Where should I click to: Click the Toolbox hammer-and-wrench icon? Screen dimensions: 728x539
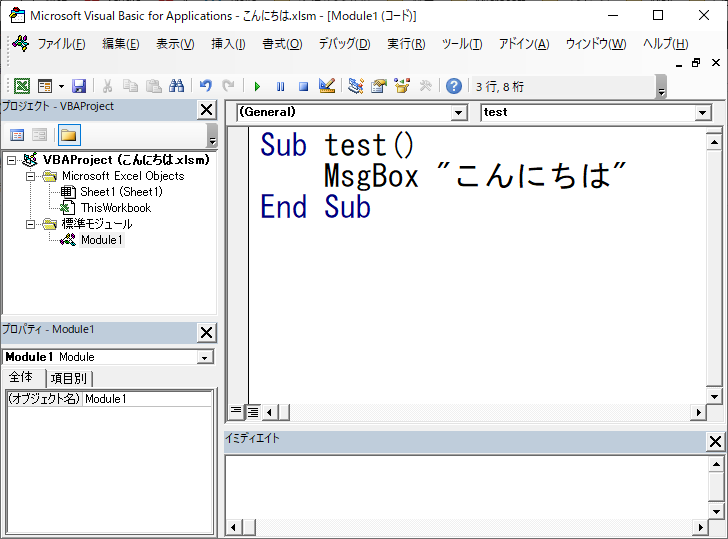click(425, 86)
